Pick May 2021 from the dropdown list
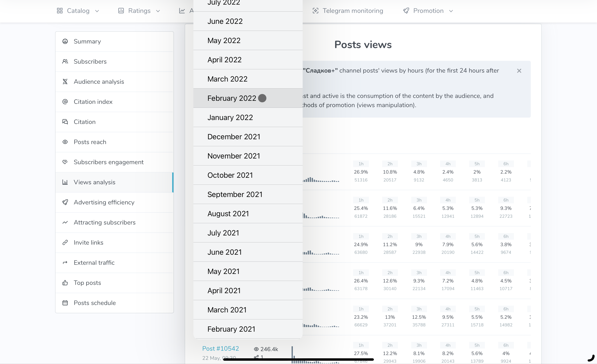The height and width of the screenshot is (364, 597). [223, 272]
